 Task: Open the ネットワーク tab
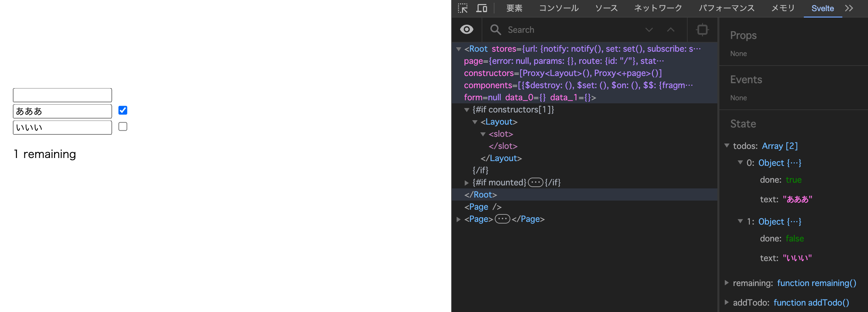pos(658,8)
